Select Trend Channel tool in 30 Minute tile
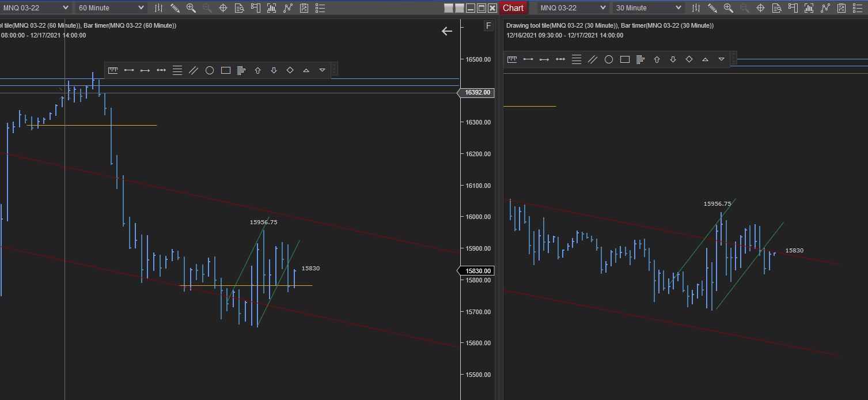 (593, 59)
